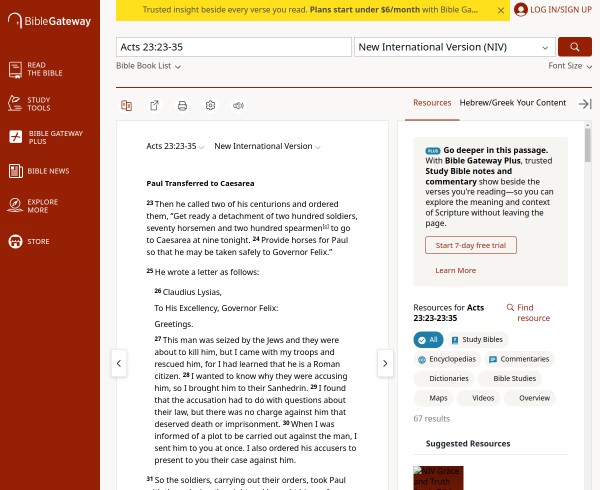Click heading Paul Transferred to Caesarea
600x490 pixels.
(200, 183)
